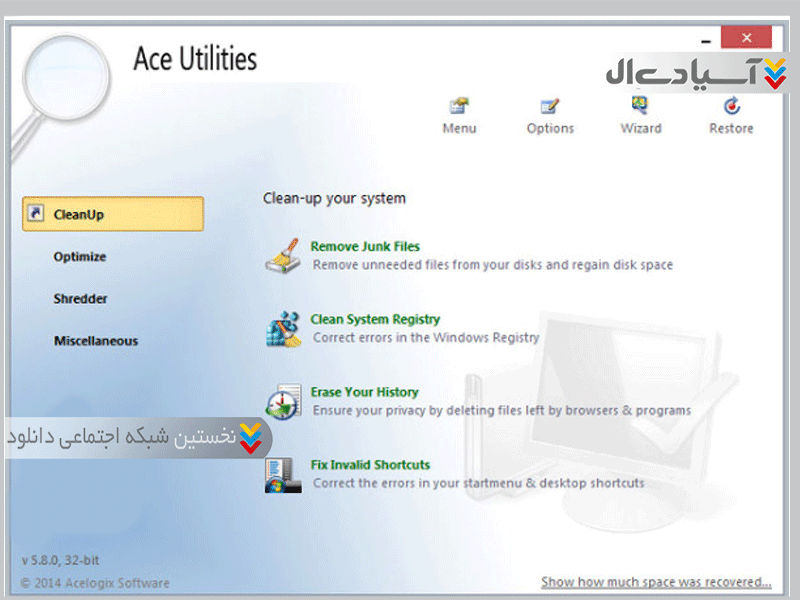Image resolution: width=800 pixels, height=600 pixels.
Task: Click the Clean System Registry cubes icon
Action: [283, 329]
